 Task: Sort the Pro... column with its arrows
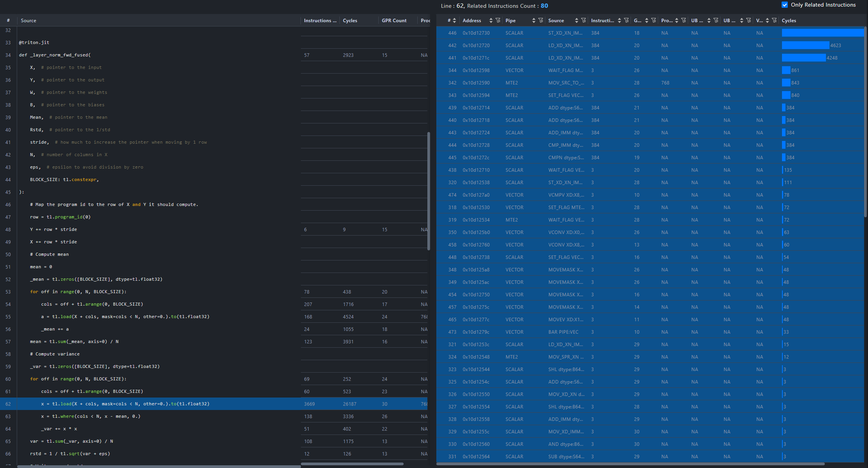[x=676, y=21]
